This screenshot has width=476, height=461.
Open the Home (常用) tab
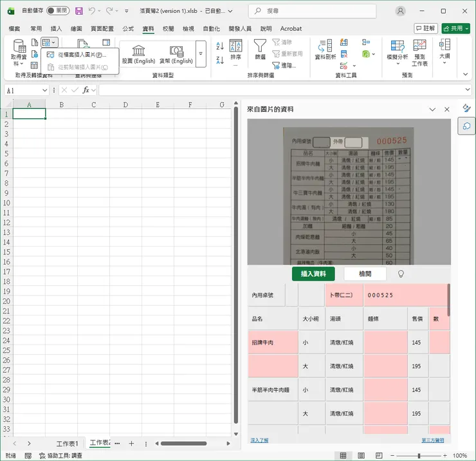(x=36, y=28)
